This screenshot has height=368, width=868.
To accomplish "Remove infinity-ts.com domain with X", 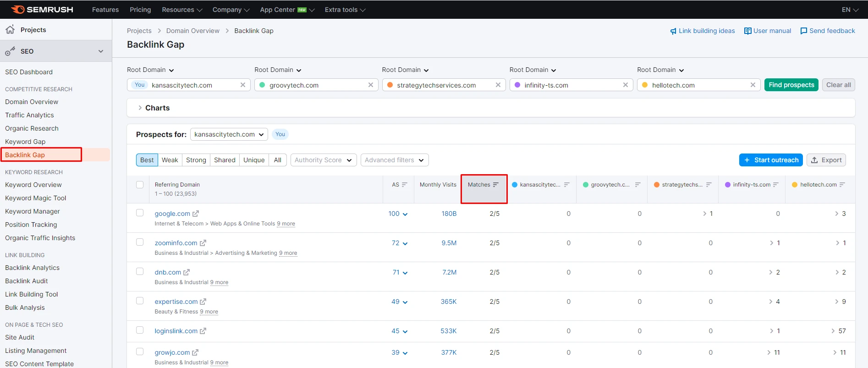I will tap(626, 85).
